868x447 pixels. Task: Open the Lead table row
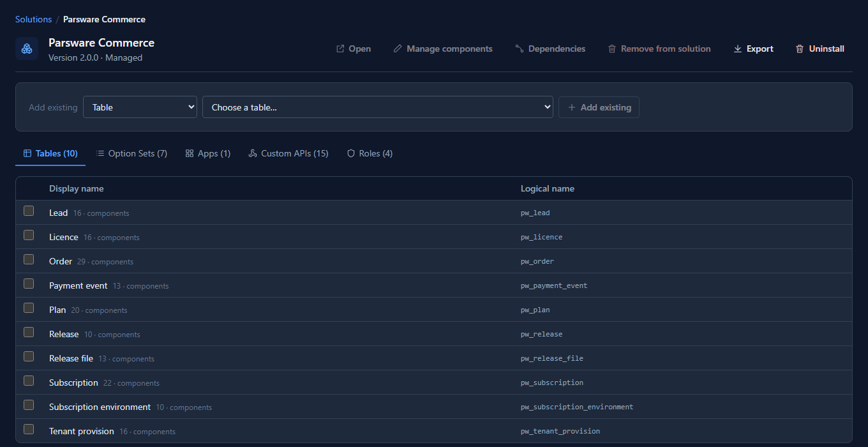pyautogui.click(x=434, y=213)
